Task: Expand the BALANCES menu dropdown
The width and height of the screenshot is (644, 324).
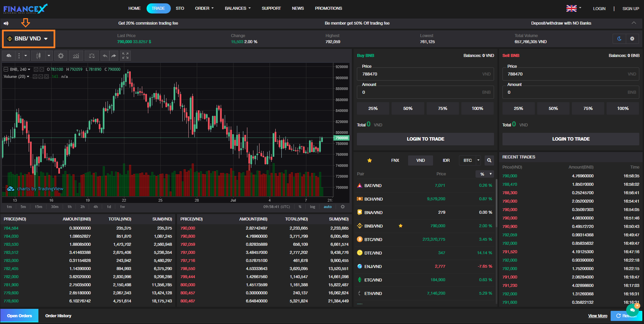Action: click(x=238, y=8)
